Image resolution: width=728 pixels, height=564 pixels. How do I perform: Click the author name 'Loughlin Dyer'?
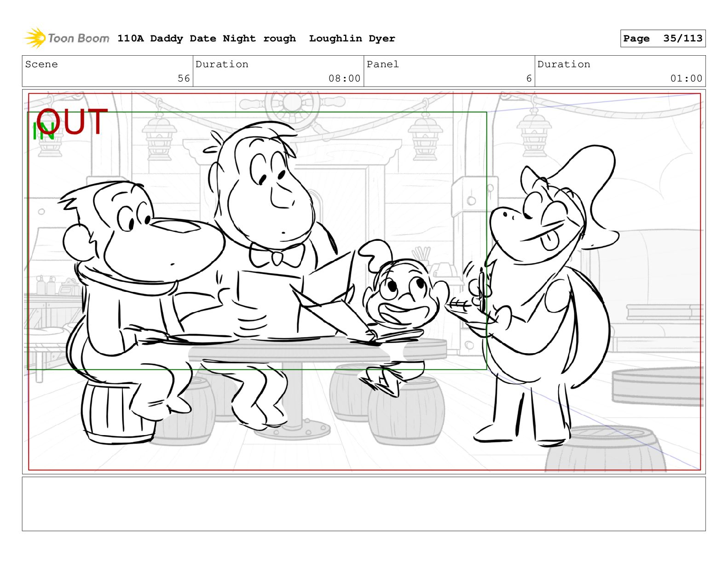(x=352, y=39)
